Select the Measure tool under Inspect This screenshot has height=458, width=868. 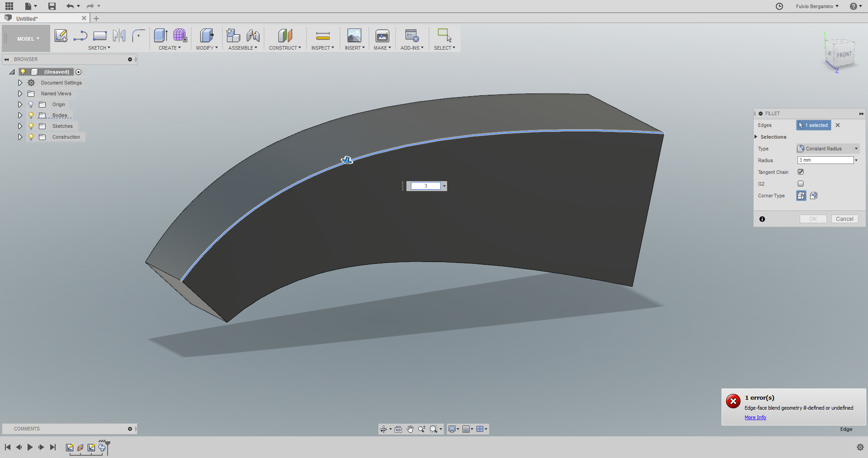point(323,35)
